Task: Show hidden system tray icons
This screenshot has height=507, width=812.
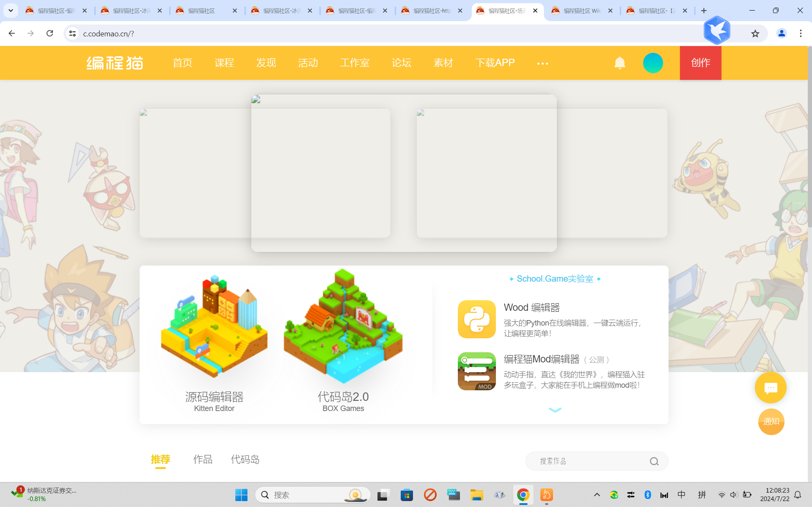Action: tap(597, 495)
